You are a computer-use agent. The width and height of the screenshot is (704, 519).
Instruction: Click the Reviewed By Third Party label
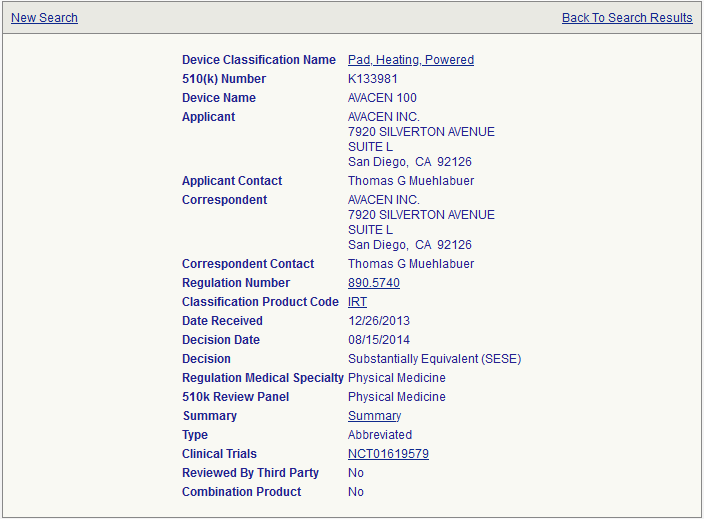(250, 473)
